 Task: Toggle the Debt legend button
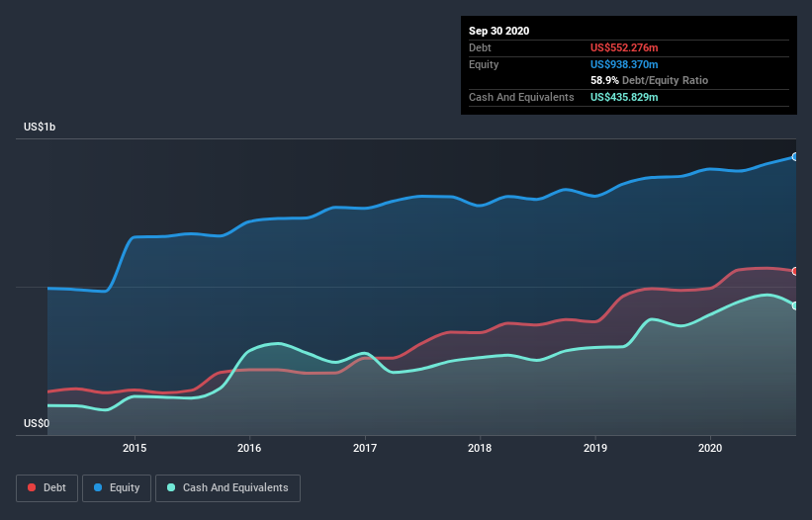(x=47, y=488)
